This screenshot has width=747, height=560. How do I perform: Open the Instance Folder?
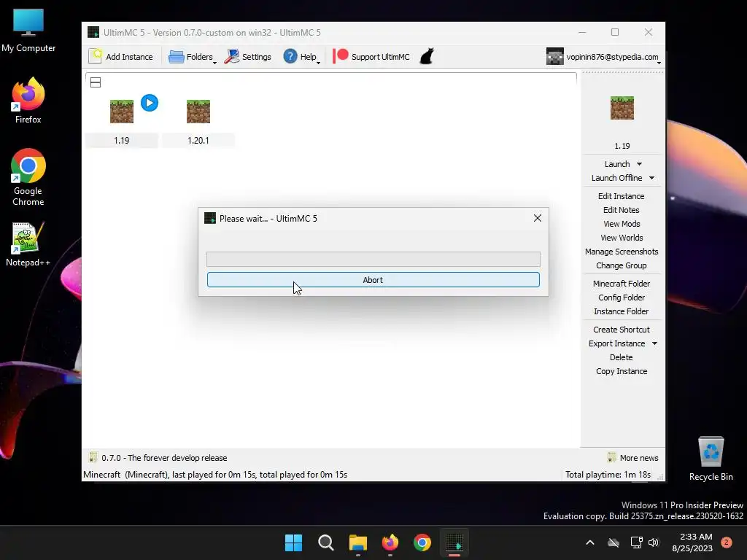pyautogui.click(x=622, y=311)
